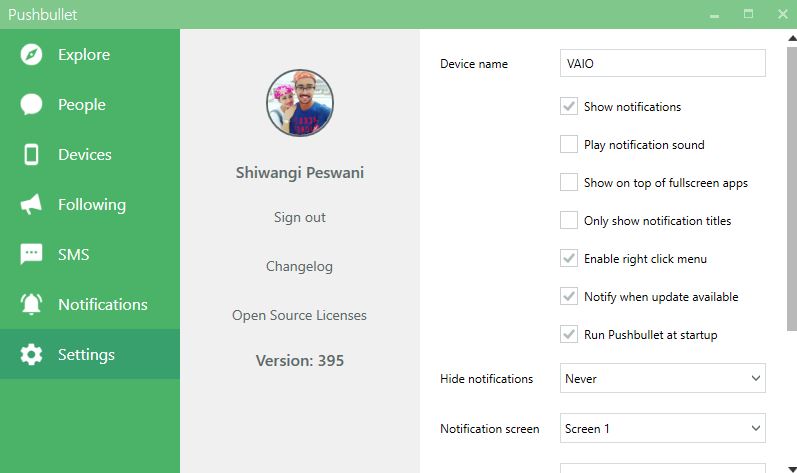The image size is (797, 473).
Task: Click the Version: 395 text
Action: click(x=300, y=361)
